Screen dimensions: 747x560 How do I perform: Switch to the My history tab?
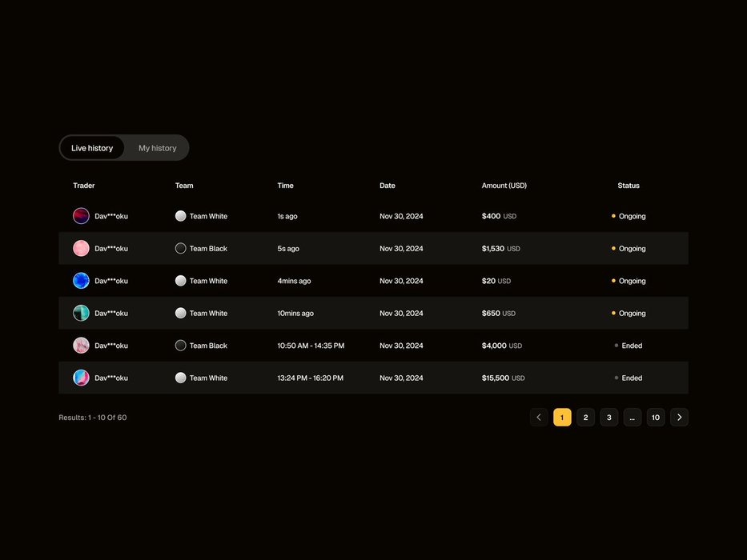coord(157,148)
